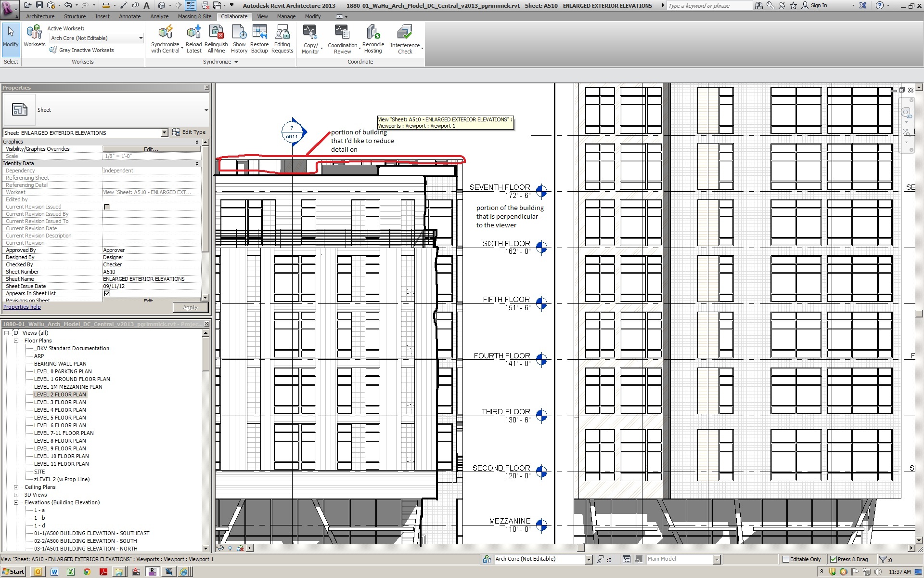Click Coordination Review icon
Image resolution: width=924 pixels, height=578 pixels.
(x=342, y=33)
